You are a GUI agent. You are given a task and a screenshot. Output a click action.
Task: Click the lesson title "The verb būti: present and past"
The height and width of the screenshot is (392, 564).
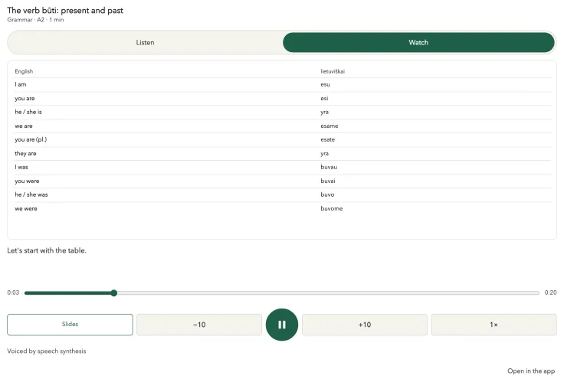click(65, 11)
